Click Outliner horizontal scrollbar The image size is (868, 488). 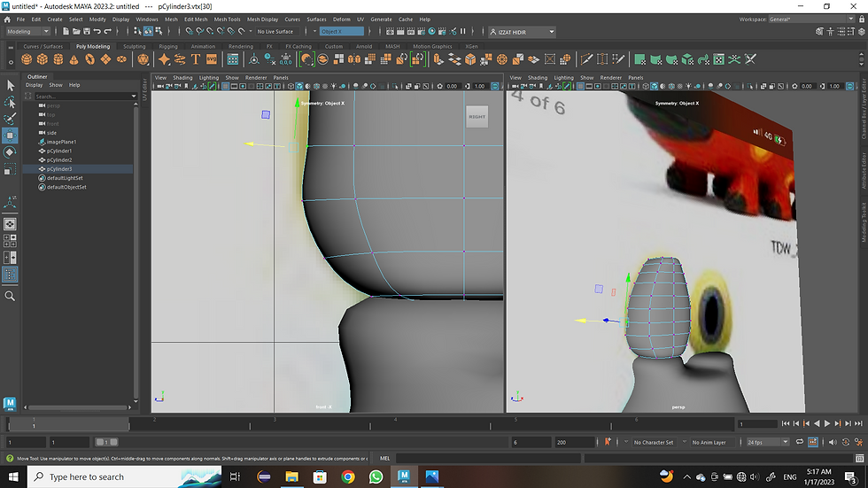[x=78, y=407]
